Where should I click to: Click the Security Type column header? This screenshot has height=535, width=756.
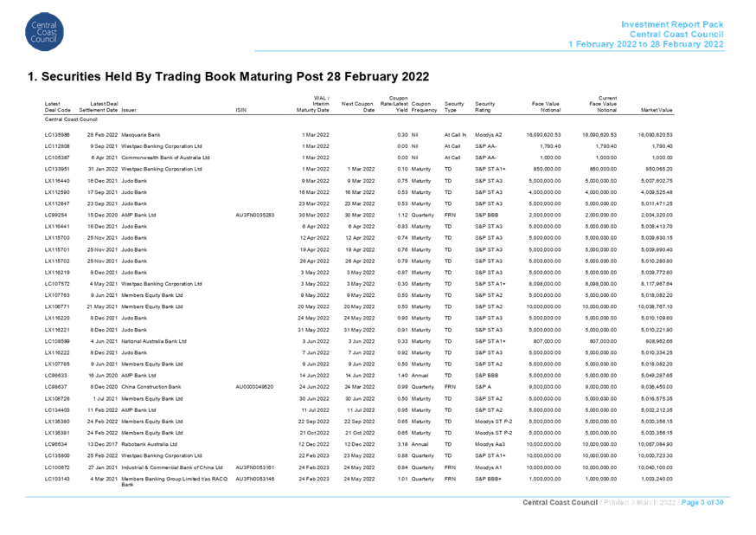pyautogui.click(x=453, y=107)
